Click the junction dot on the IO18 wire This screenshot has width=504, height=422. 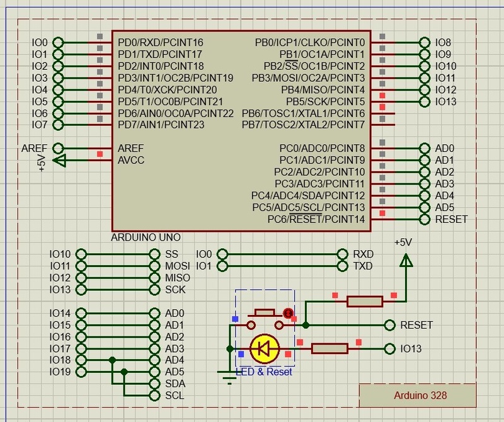click(112, 360)
